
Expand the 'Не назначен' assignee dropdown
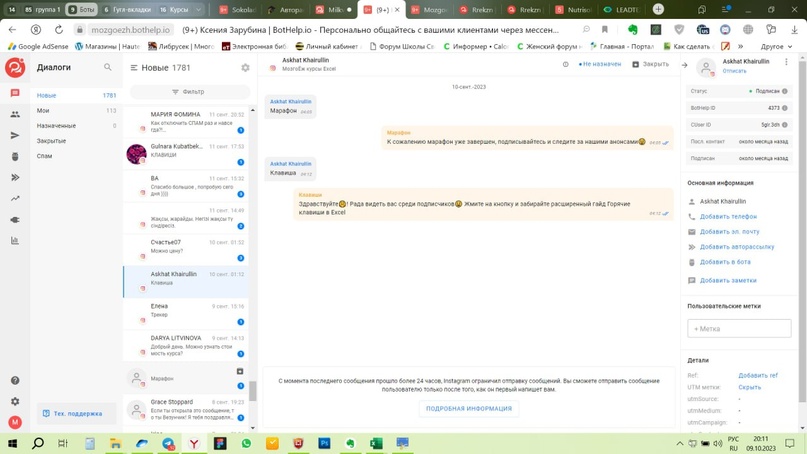600,64
